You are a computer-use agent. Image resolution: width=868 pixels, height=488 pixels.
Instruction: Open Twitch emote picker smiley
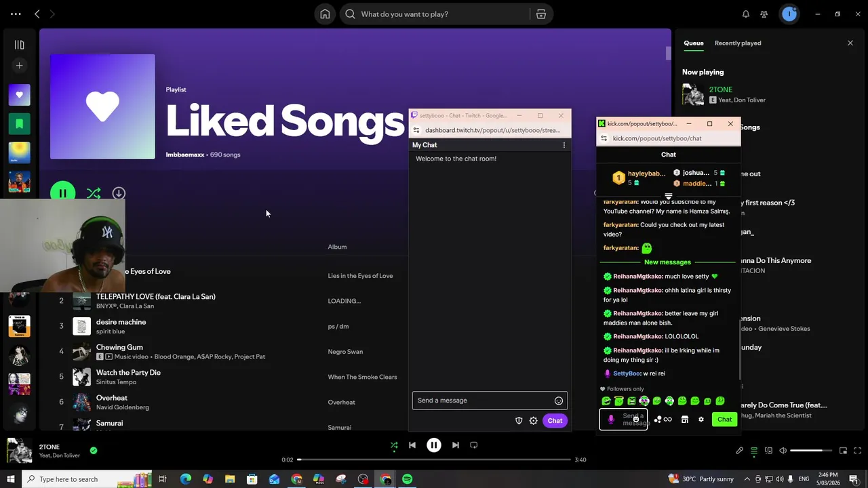[x=559, y=401]
